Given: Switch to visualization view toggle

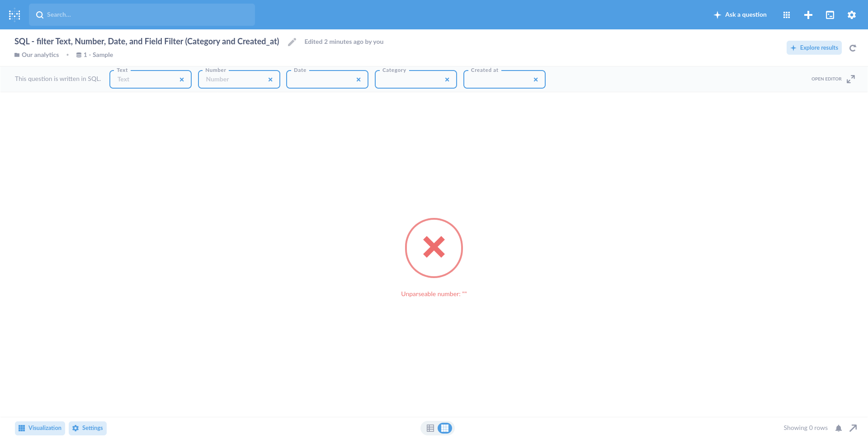Looking at the screenshot, I should [x=445, y=428].
